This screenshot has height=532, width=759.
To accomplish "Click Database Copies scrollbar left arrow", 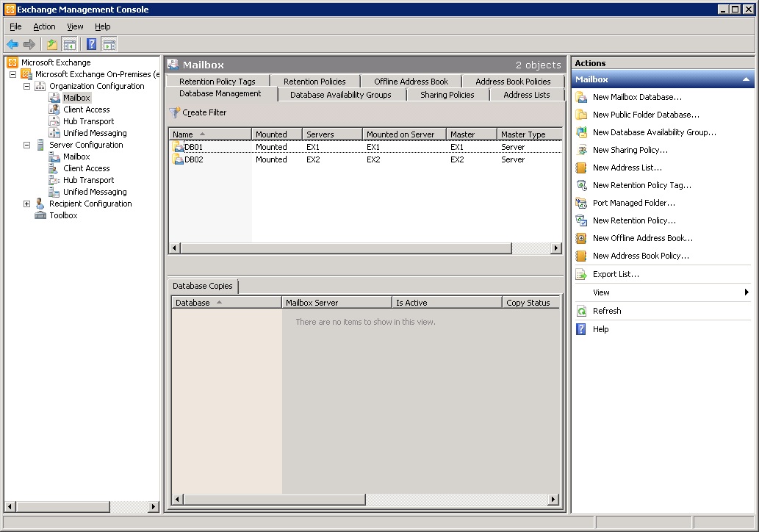I will 177,500.
